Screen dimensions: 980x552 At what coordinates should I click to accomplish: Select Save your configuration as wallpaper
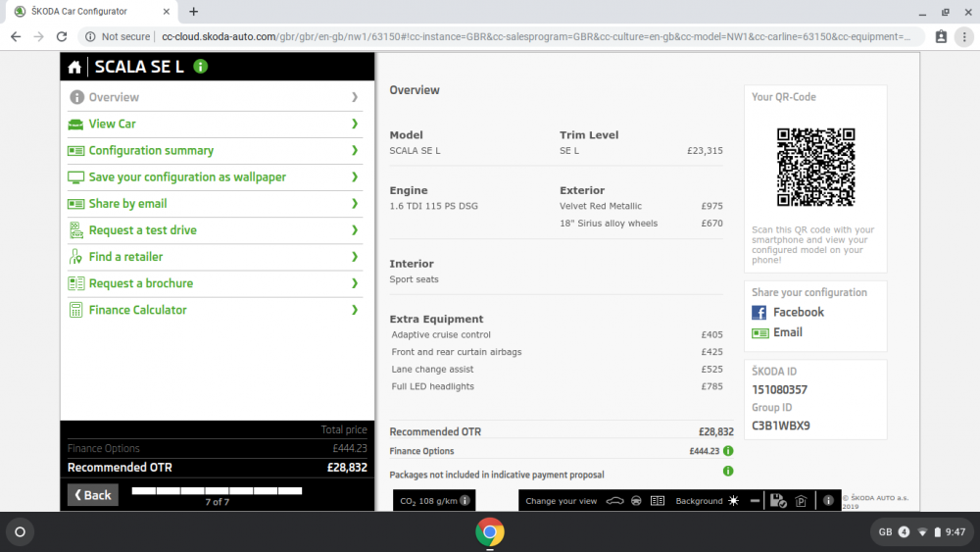click(x=215, y=177)
